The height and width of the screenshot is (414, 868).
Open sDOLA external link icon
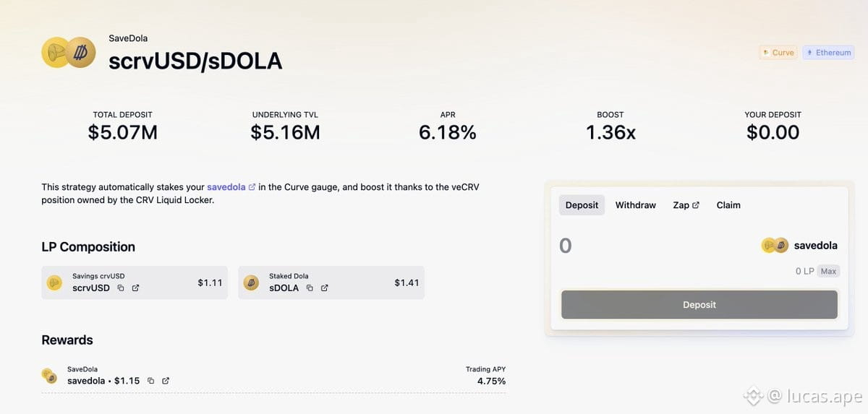click(324, 288)
